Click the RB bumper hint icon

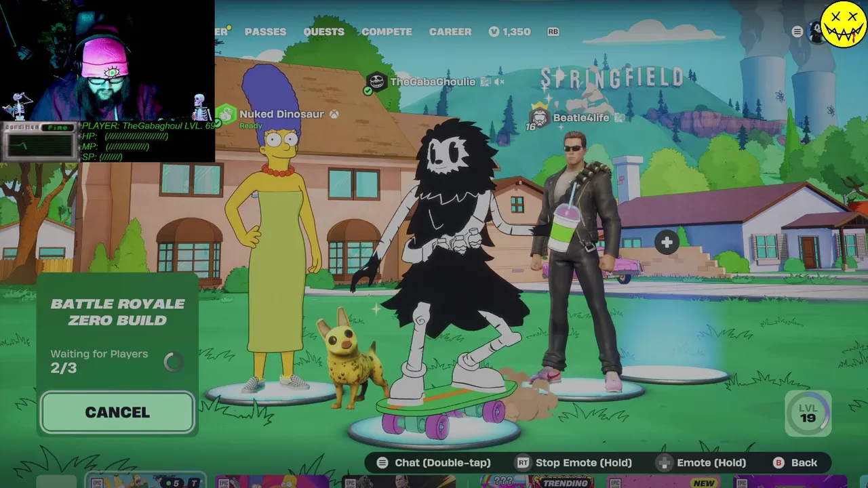click(553, 32)
